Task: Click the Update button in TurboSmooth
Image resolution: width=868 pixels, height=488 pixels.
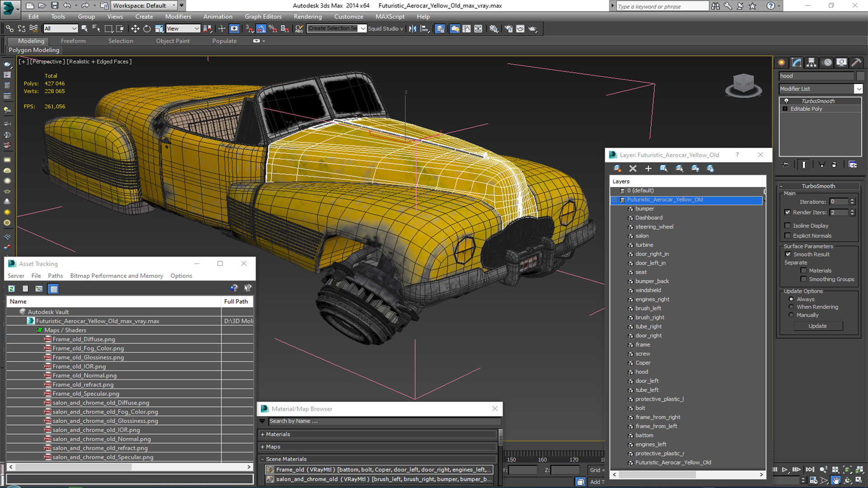Action: (x=817, y=326)
